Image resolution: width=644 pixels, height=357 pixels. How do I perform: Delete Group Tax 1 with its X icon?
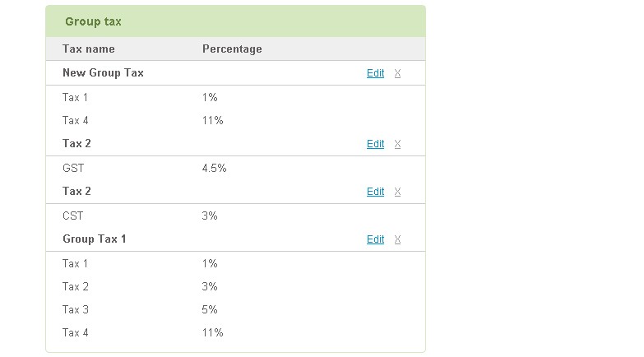coord(397,239)
